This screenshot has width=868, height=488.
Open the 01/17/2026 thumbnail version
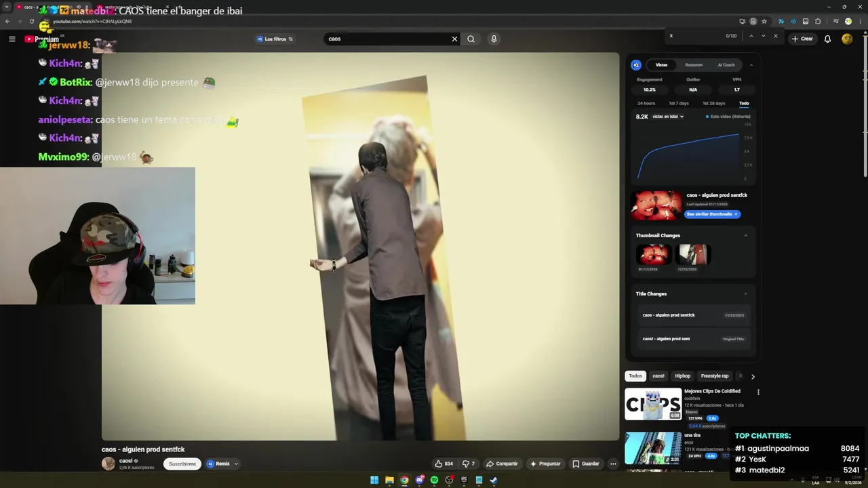tap(653, 255)
